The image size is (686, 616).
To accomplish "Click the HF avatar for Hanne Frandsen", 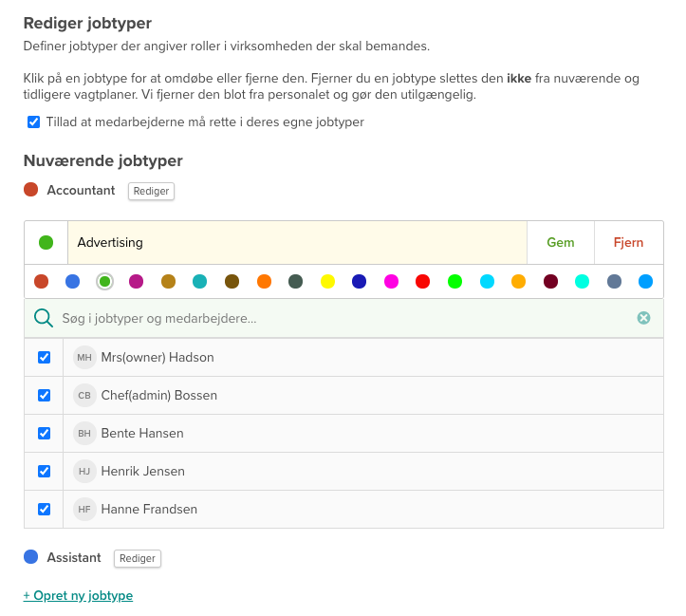I will [x=84, y=510].
